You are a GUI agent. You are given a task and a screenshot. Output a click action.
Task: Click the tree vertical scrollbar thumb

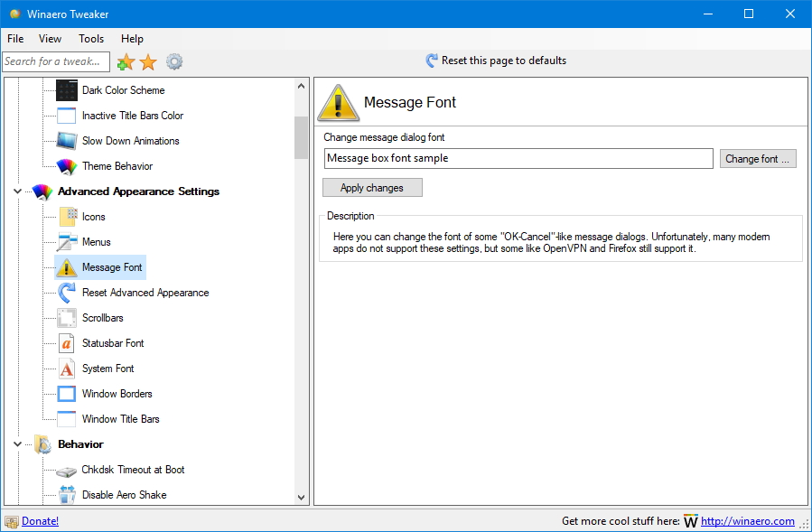(302, 138)
